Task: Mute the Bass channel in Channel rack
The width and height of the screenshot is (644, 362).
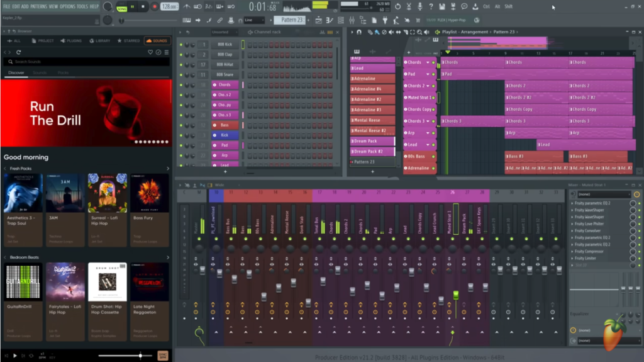Action: [180, 125]
